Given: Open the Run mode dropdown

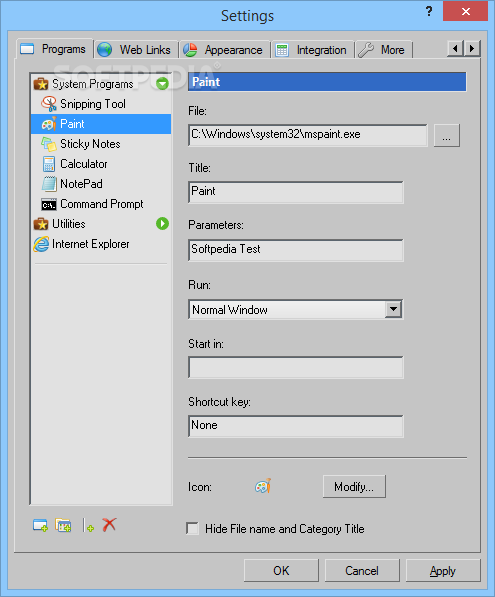Looking at the screenshot, I should (x=393, y=309).
